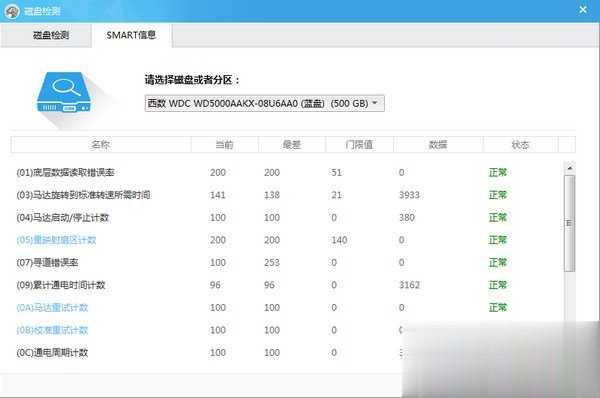Click data value 3933 in row 03
Viewport: 600px width, 398px height.
pyautogui.click(x=409, y=195)
